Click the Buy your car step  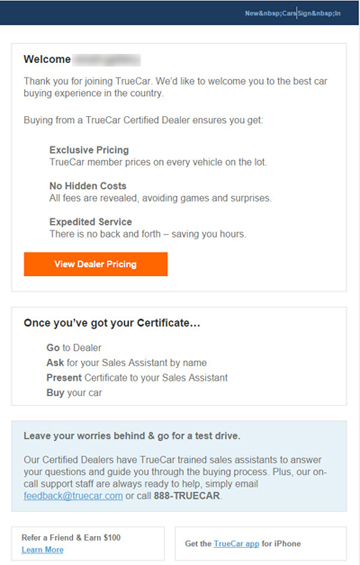pos(74,393)
